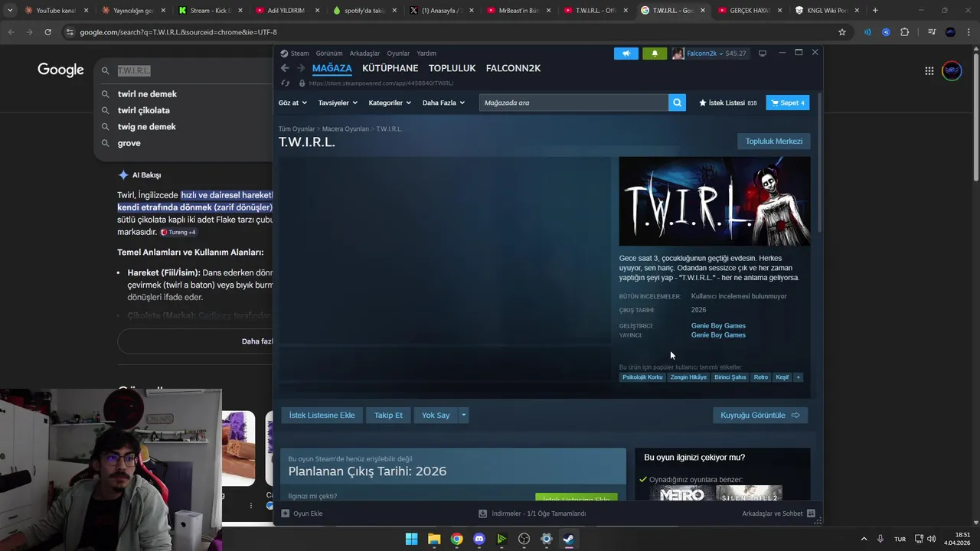Show hidden system tray icons
Viewport: 980px width, 551px height.
pyautogui.click(x=864, y=539)
